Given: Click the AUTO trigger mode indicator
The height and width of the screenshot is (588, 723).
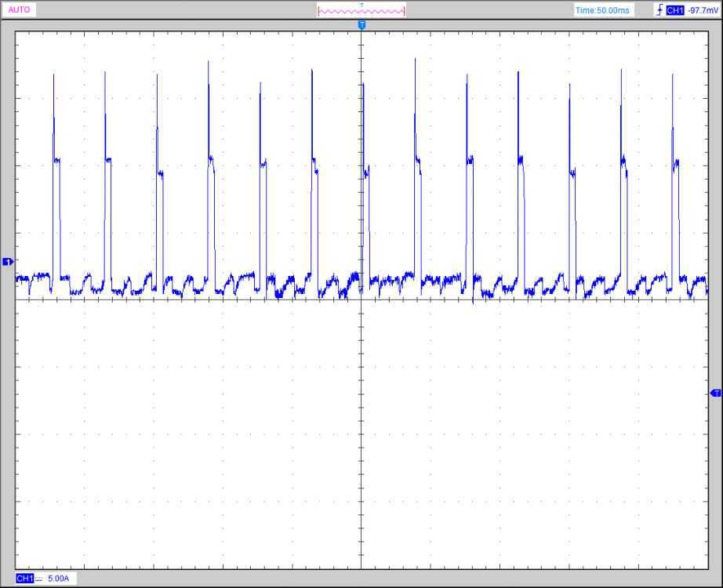Looking at the screenshot, I should coord(20,10).
